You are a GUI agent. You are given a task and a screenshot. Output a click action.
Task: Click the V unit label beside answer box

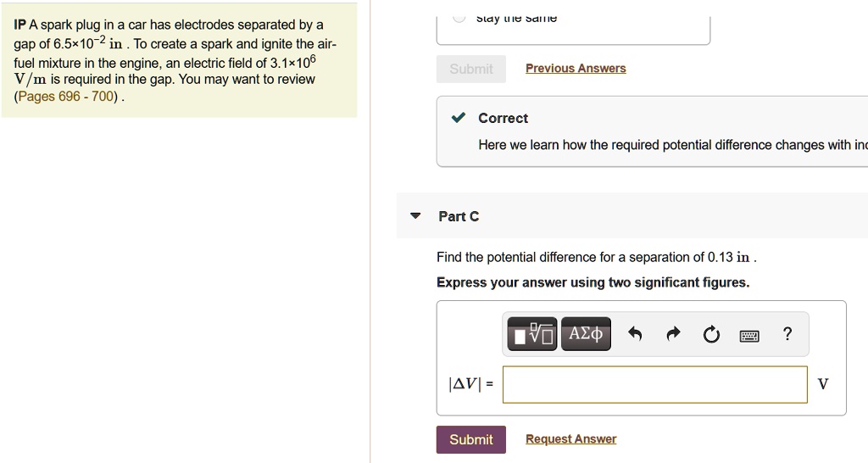tap(823, 384)
